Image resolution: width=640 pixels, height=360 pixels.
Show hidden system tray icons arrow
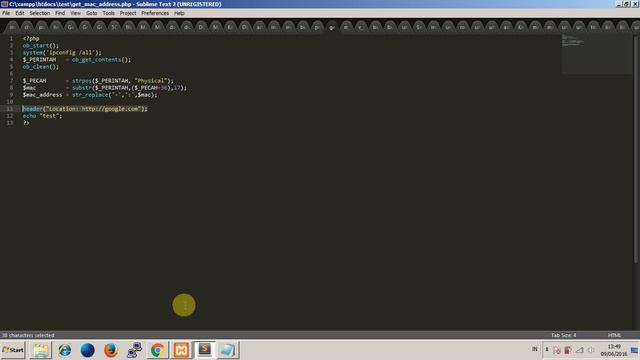point(547,349)
